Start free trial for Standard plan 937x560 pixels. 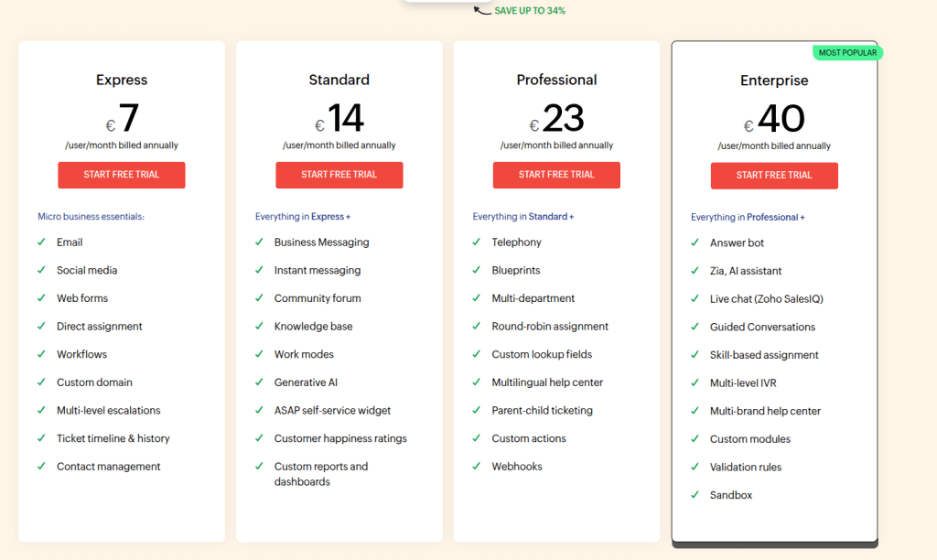tap(339, 175)
